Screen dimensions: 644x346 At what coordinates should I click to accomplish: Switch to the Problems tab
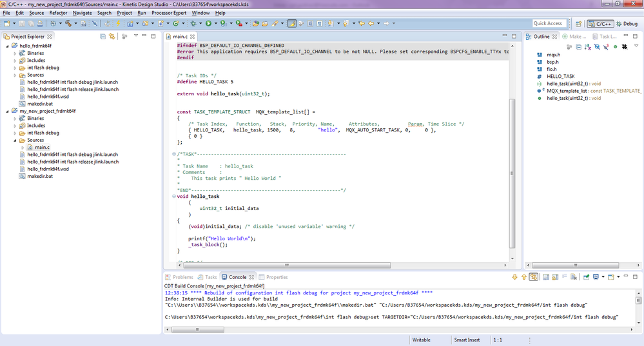click(179, 277)
